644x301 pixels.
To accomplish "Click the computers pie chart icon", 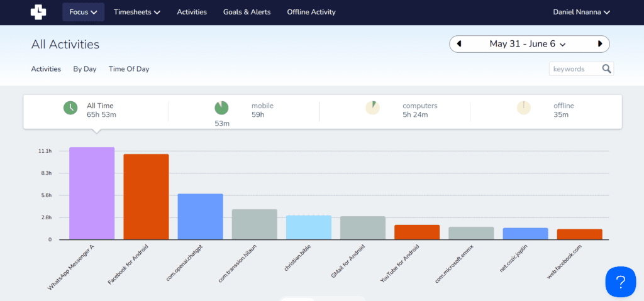I will [x=372, y=108].
